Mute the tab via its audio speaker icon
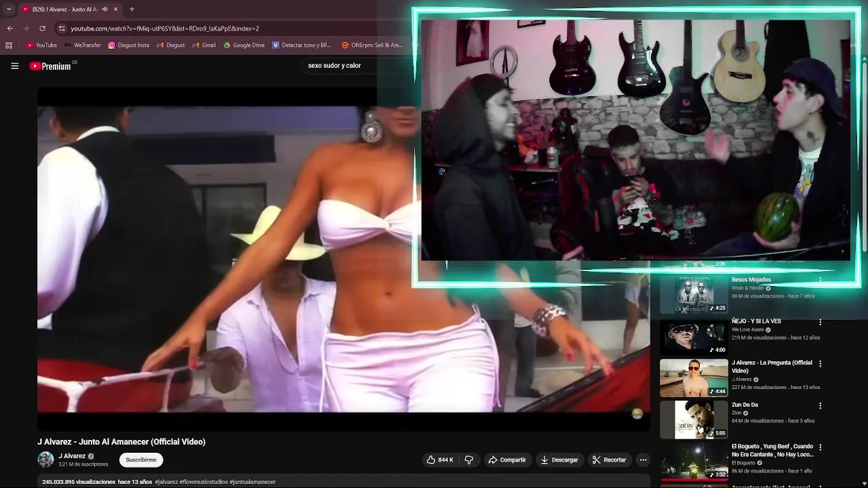 coord(104,9)
